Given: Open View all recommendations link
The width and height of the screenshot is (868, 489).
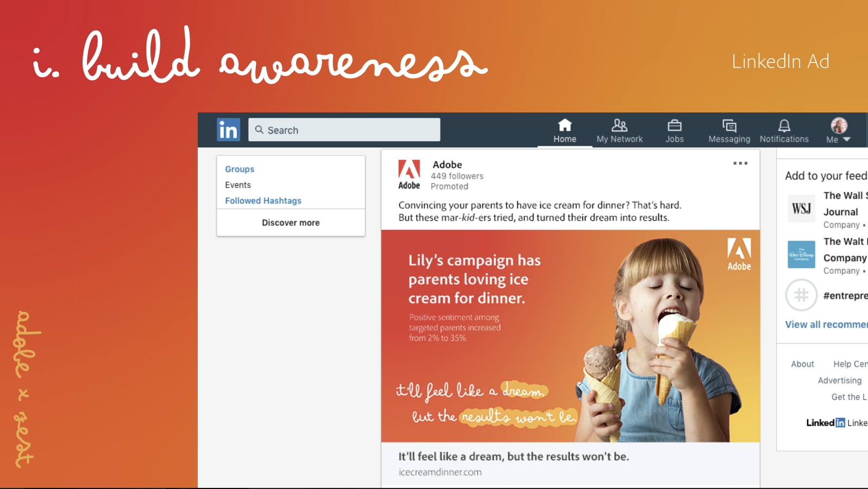Looking at the screenshot, I should click(826, 324).
